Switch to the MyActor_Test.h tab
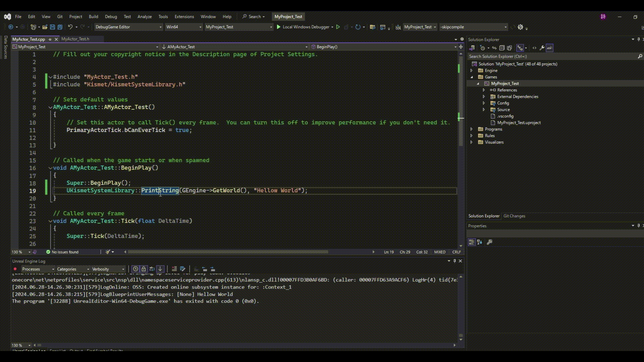 (x=75, y=39)
